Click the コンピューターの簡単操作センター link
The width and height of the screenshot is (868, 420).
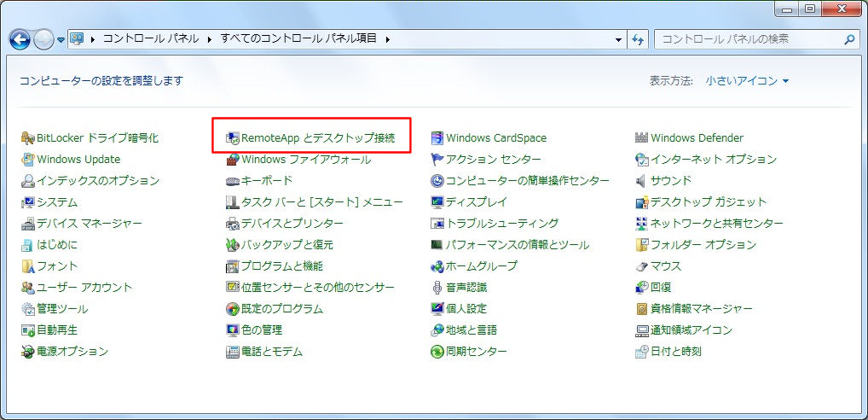click(528, 181)
